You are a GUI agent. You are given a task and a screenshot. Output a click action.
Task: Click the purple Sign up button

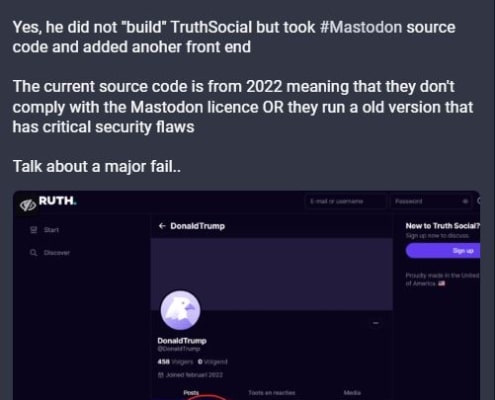click(x=443, y=251)
